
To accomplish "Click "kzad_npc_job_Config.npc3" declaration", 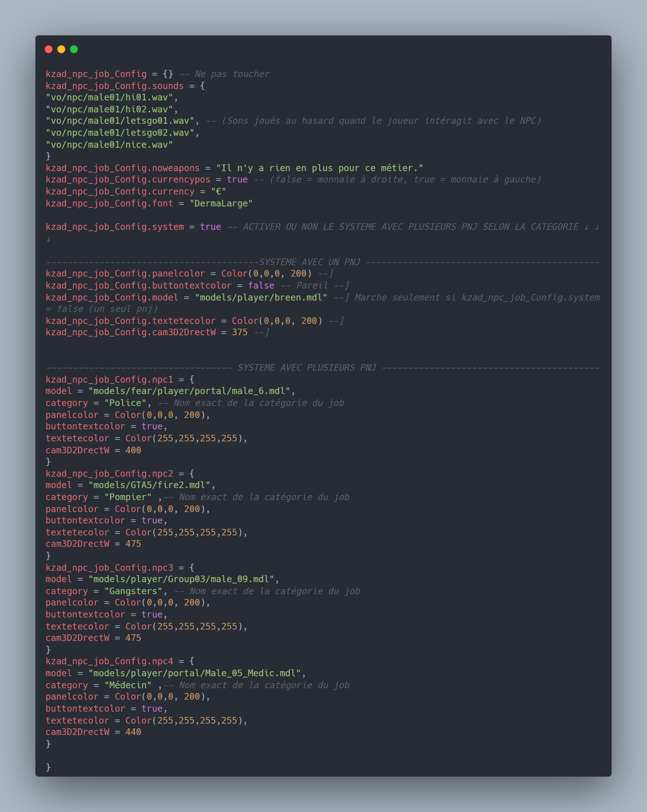I will pos(109,568).
